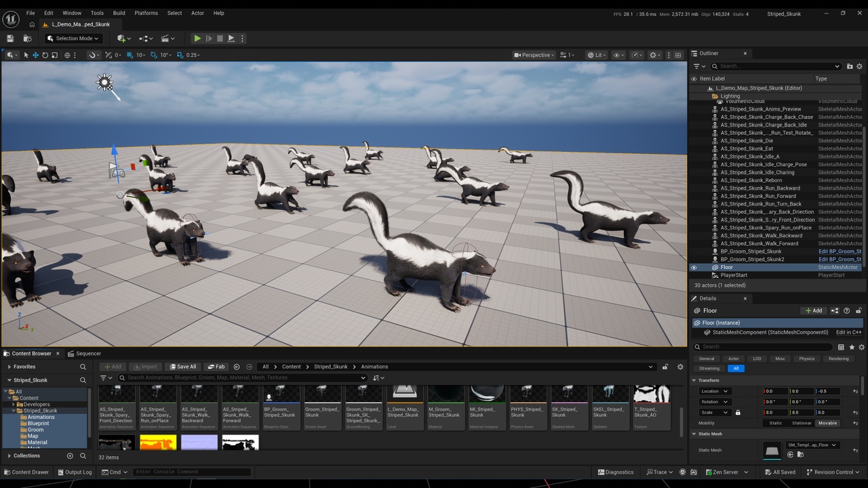The image size is (868, 488).
Task: Open the SM_Templ...ap_Floor static mesh dropdown
Action: pos(812,445)
